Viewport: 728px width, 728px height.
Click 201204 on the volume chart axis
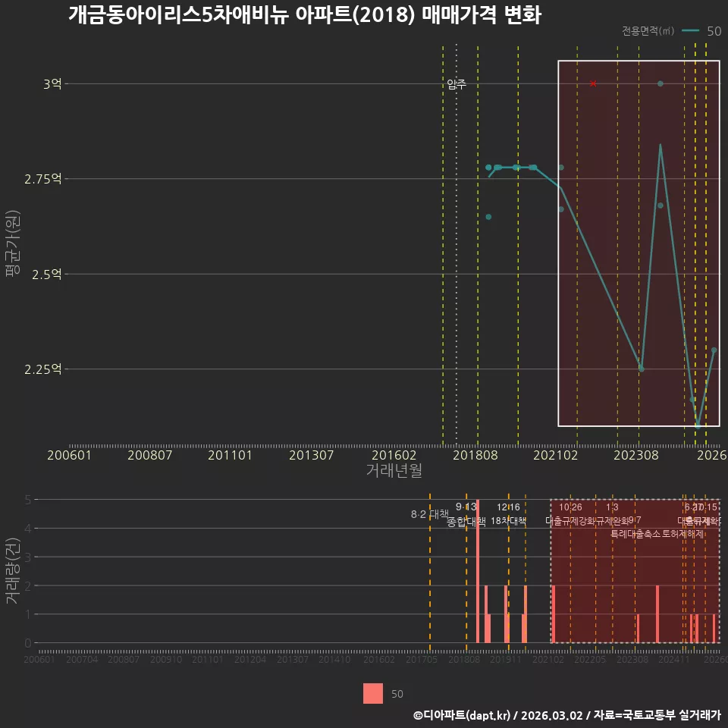click(249, 659)
